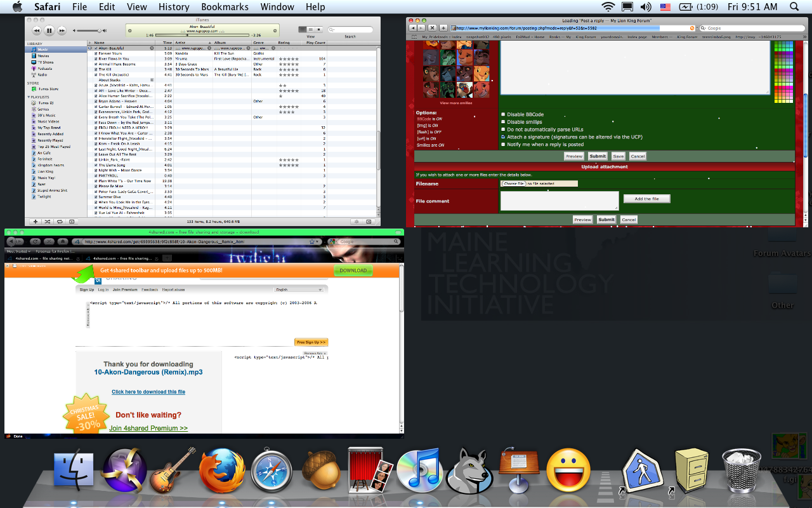This screenshot has width=812, height=508.
Task: Uncheck Attach a signature option
Action: (x=504, y=137)
